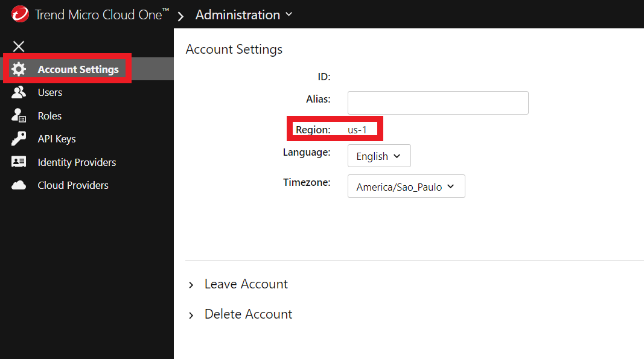Click the Cloud Providers cloud icon
The height and width of the screenshot is (359, 644).
click(x=19, y=185)
